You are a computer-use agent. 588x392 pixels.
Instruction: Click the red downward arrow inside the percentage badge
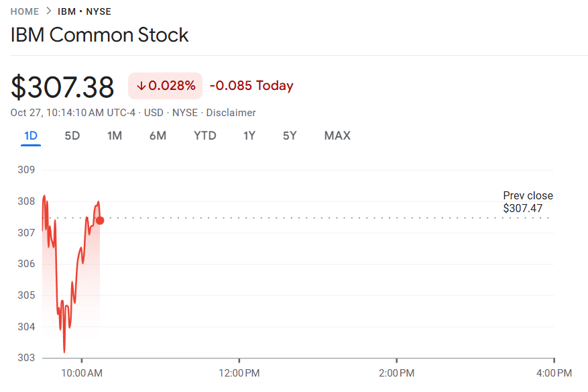tap(141, 86)
